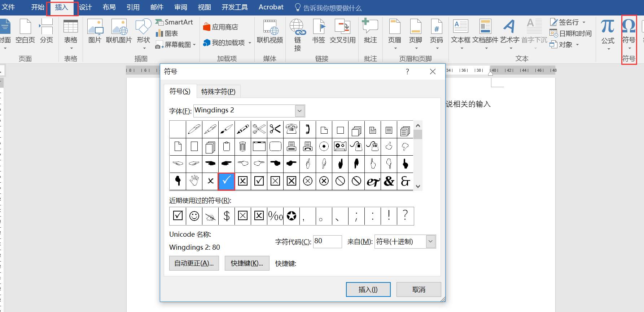Click the Cancel (取消) button
644x312 pixels.
point(419,289)
